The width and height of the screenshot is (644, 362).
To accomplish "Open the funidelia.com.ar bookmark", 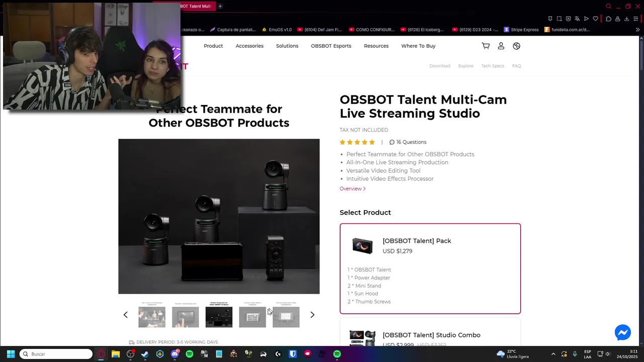I will click(567, 30).
